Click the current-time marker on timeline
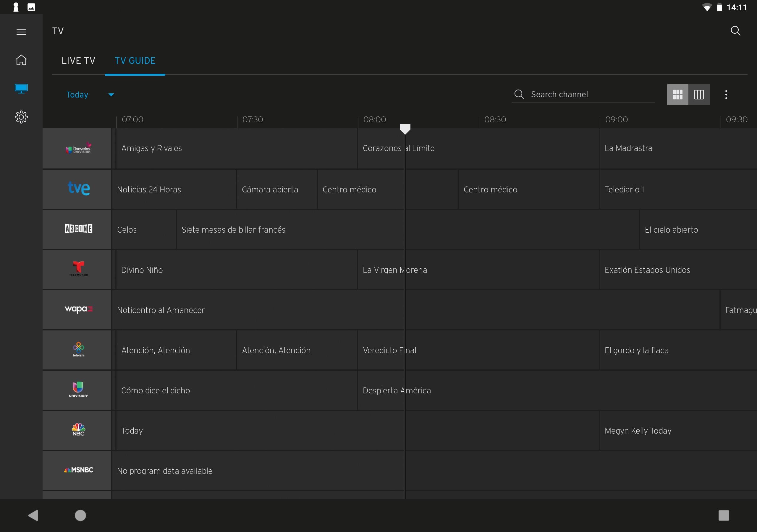The image size is (757, 532). (405, 129)
